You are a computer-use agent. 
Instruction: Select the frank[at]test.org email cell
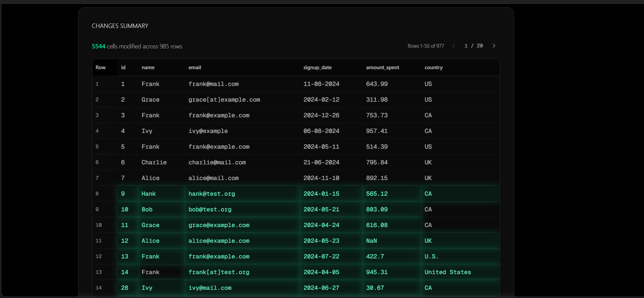coord(219,272)
